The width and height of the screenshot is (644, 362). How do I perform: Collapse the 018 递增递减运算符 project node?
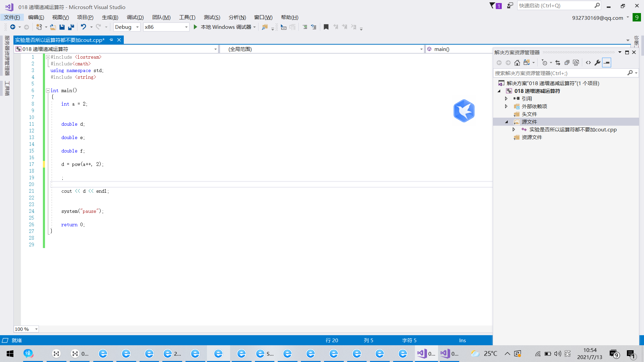pos(499,91)
